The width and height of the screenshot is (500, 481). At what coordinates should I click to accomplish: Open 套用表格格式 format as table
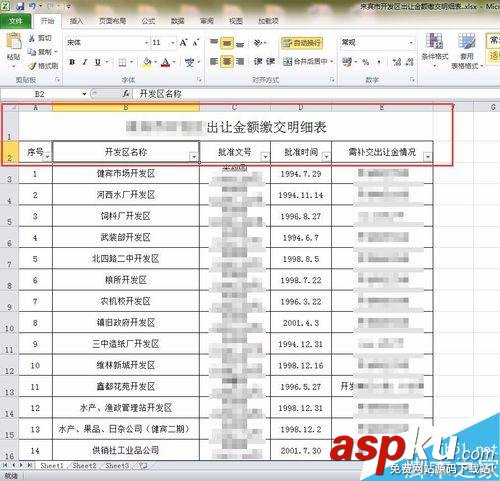click(467, 51)
